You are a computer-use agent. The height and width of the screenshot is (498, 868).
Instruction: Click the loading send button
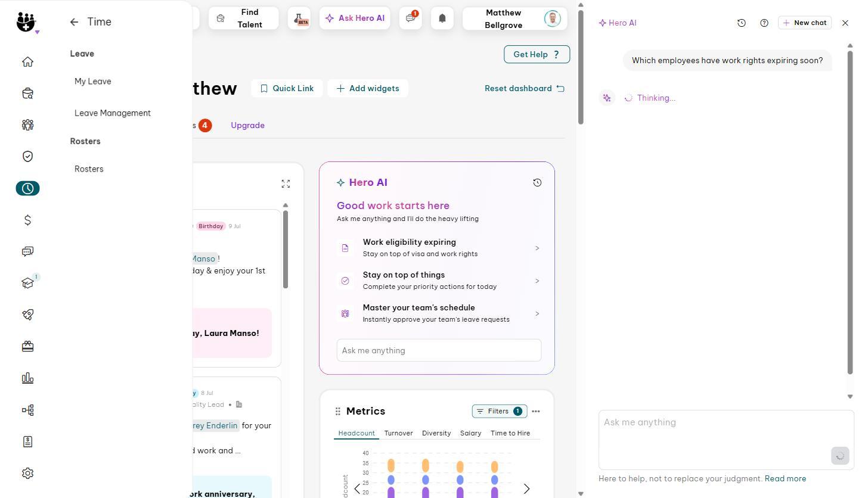(840, 456)
